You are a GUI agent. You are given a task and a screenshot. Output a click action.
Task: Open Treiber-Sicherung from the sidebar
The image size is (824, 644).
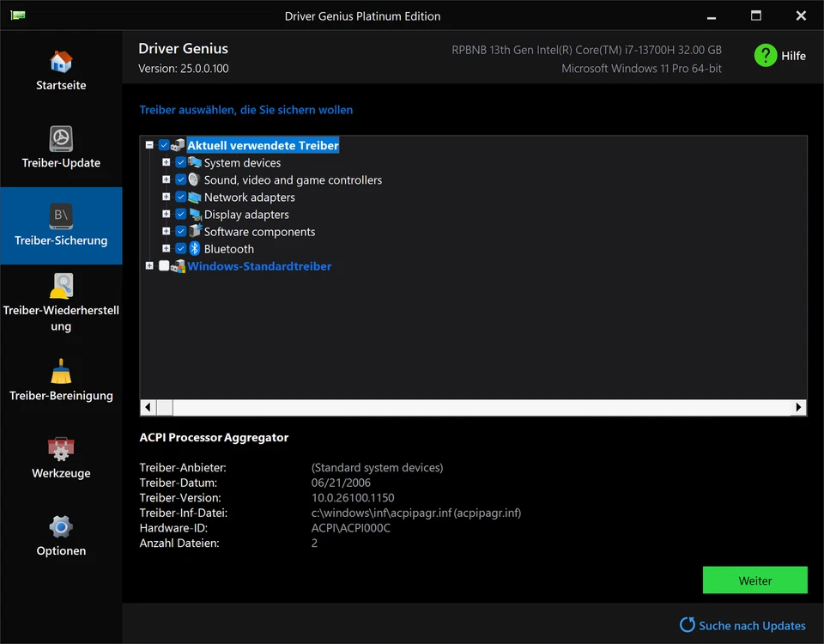61,215
